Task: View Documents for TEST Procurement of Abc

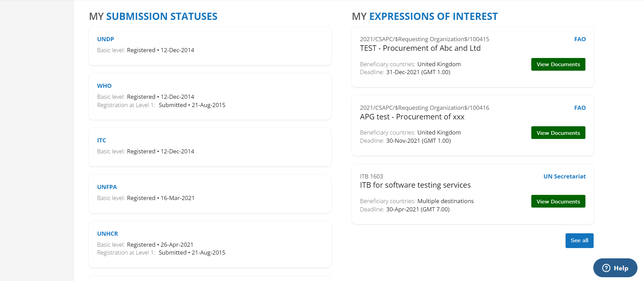Action: tap(558, 65)
